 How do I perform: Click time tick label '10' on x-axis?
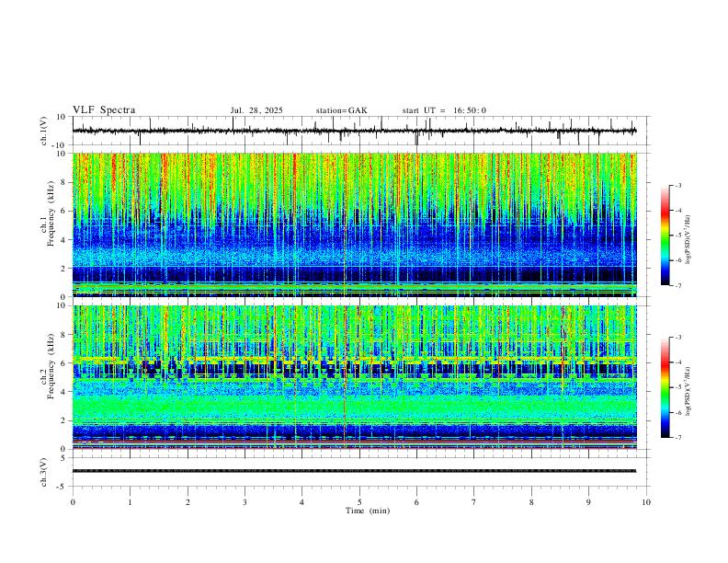(646, 502)
